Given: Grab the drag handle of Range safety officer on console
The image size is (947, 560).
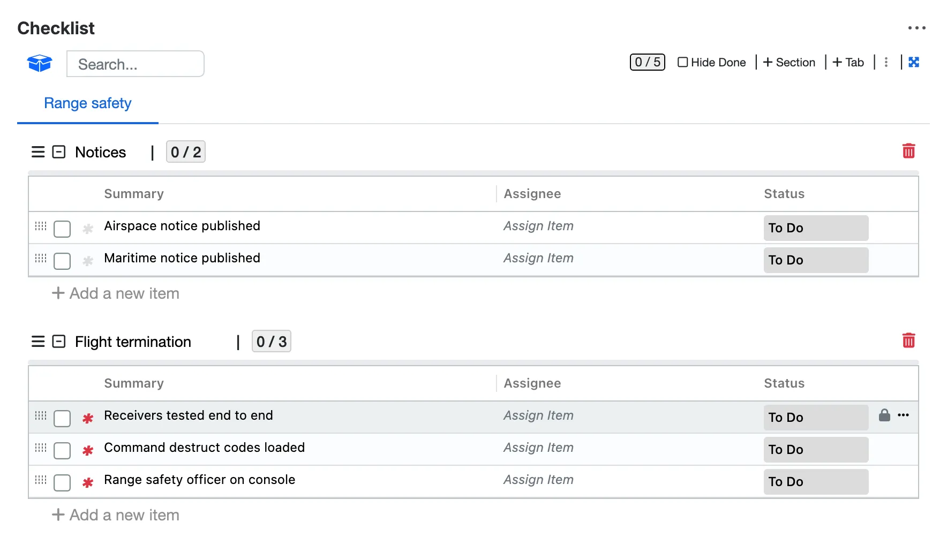Looking at the screenshot, I should coord(41,480).
